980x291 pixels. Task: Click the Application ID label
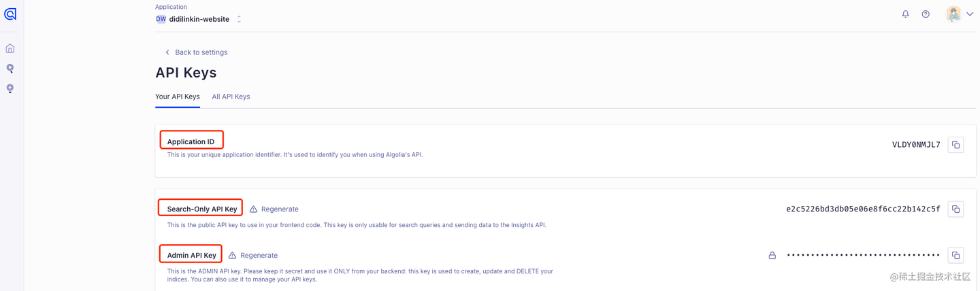[x=191, y=142]
